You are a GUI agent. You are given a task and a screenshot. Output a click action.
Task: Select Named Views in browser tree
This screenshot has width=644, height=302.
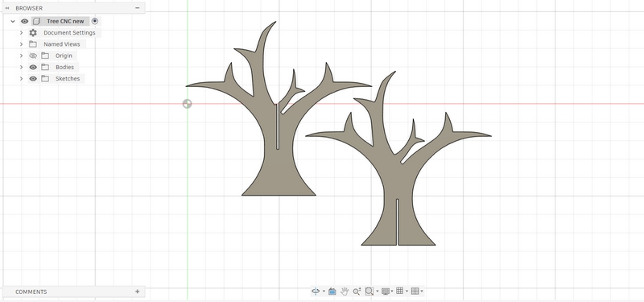[x=62, y=44]
